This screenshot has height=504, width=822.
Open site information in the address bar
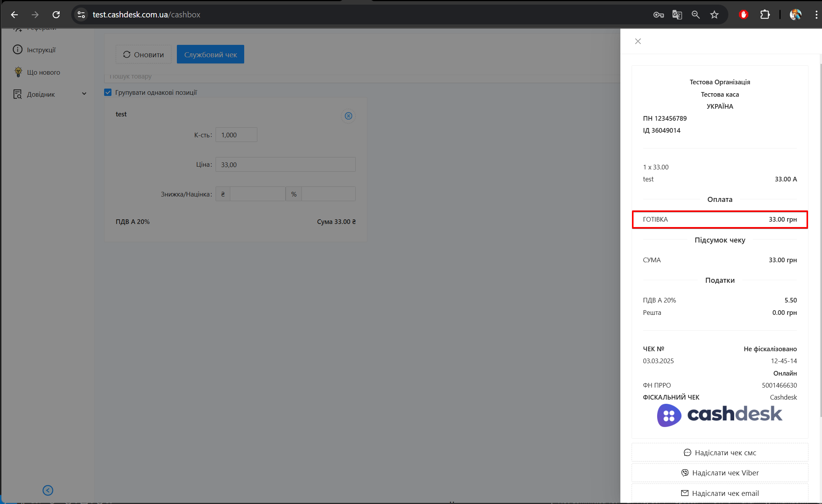pos(81,15)
